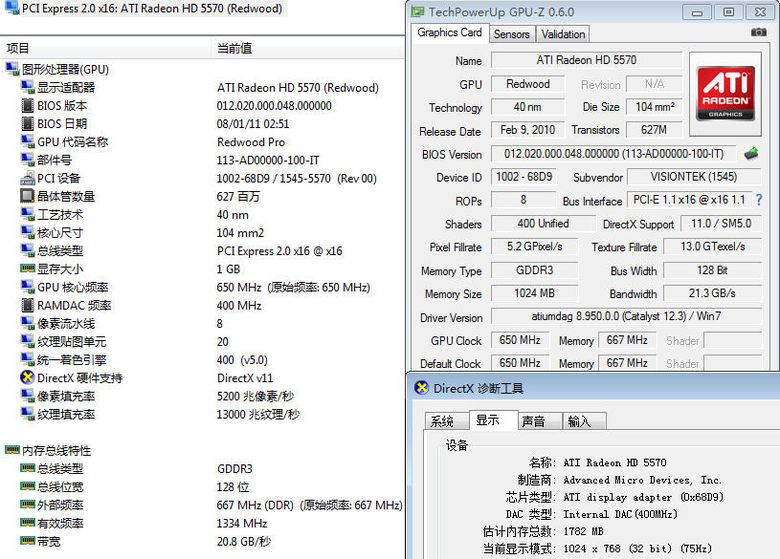Click the value 20.8 GB/秒
This screenshot has width=780, height=559.
coord(244,541)
